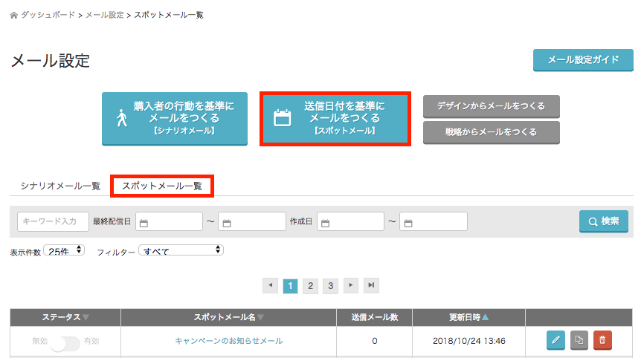Click the home icon in breadcrumb

[13, 15]
